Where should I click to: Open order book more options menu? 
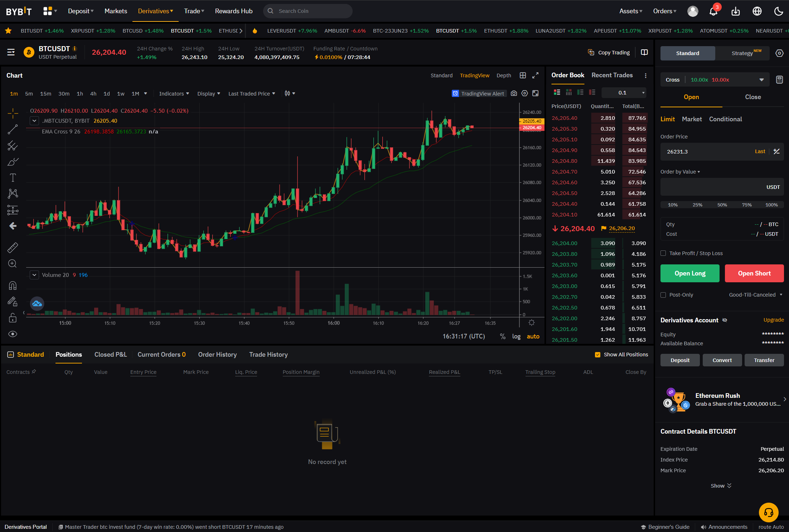tap(645, 75)
